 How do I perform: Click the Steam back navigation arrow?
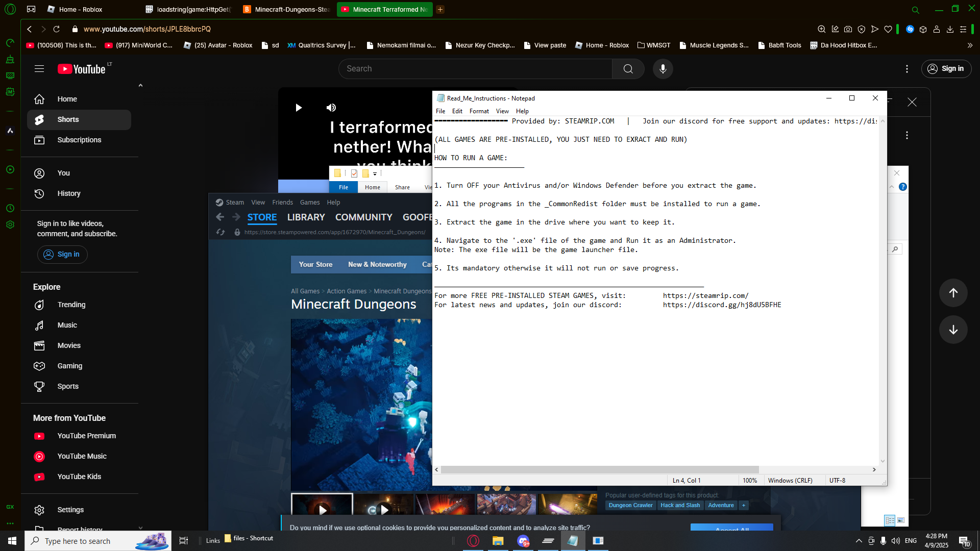220,217
